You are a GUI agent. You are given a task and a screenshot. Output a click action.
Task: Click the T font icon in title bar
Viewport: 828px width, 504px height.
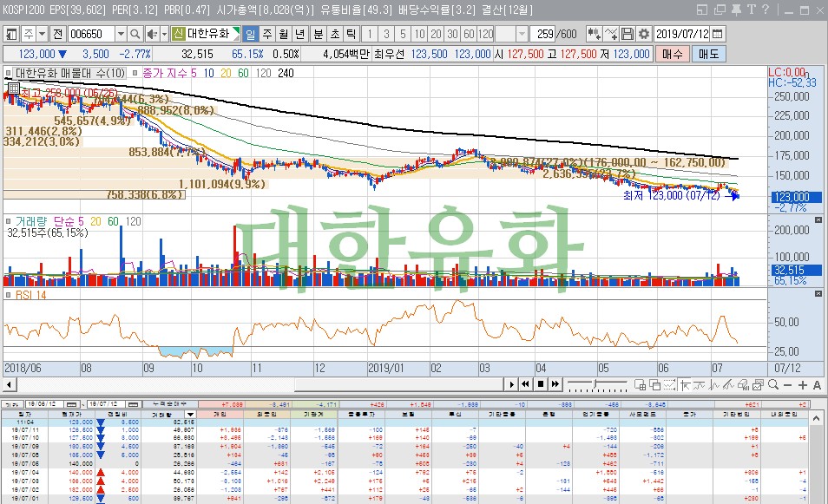(751, 10)
